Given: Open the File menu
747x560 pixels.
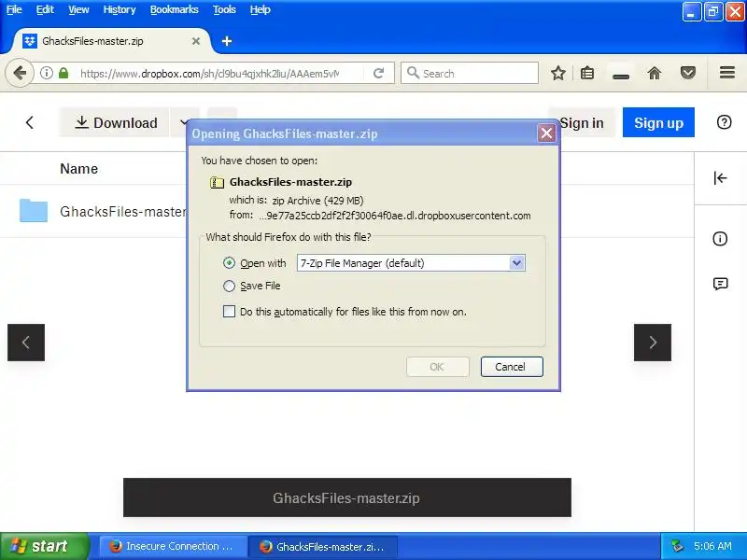Looking at the screenshot, I should pos(14,9).
